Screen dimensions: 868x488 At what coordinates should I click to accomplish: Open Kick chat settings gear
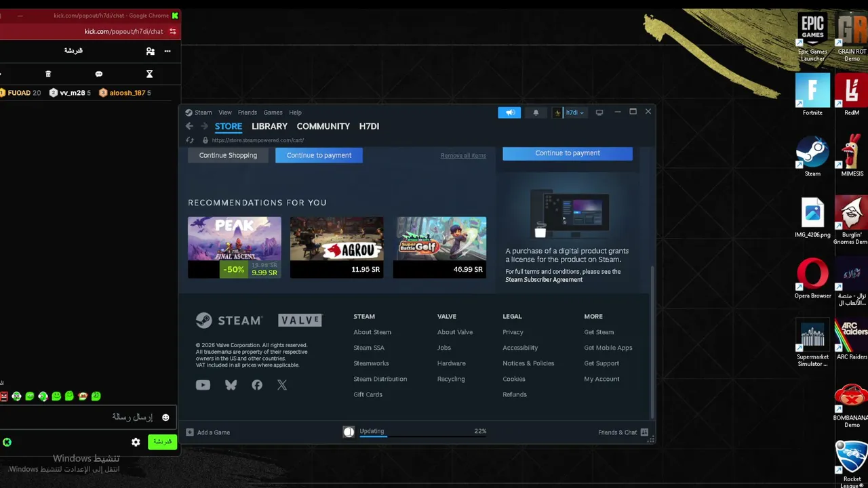136,442
